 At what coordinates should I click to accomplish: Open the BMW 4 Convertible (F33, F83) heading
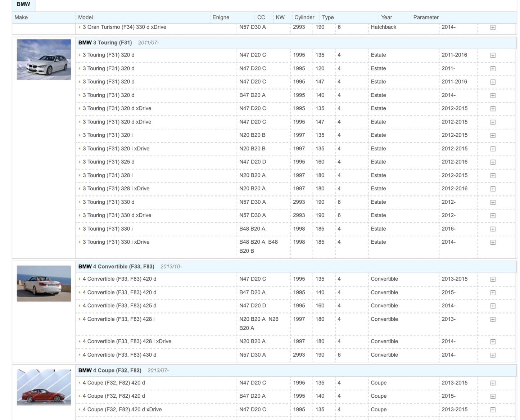[116, 267]
